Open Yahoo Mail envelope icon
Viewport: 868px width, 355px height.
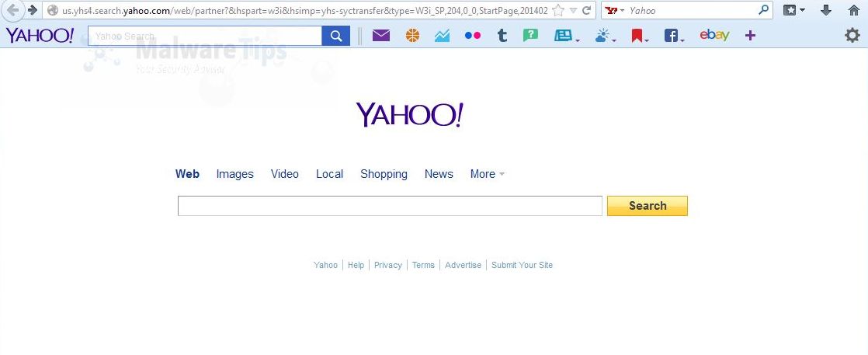click(381, 36)
